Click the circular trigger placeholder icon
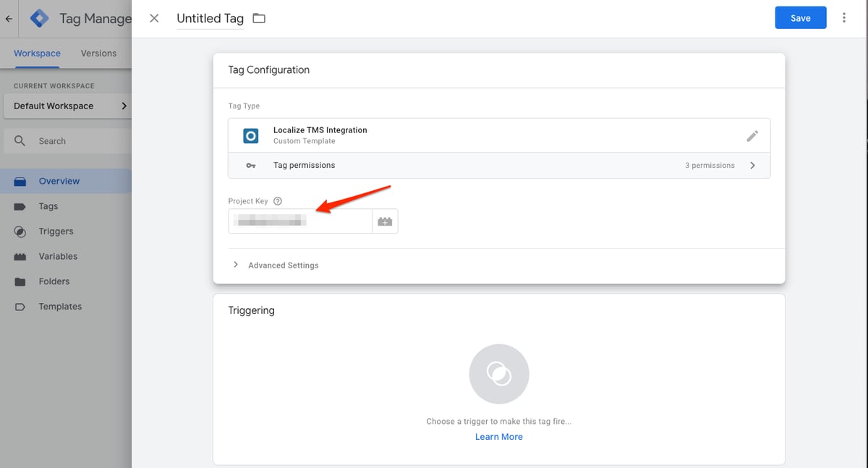The width and height of the screenshot is (868, 468). (x=499, y=374)
